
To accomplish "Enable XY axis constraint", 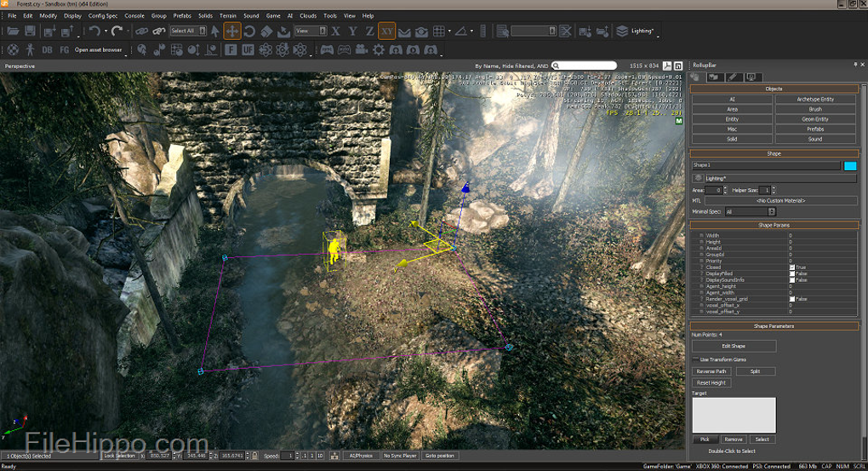I will (386, 32).
